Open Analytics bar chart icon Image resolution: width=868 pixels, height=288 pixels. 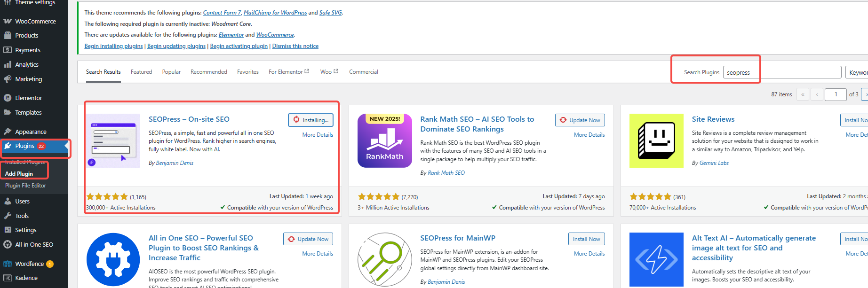tap(8, 65)
